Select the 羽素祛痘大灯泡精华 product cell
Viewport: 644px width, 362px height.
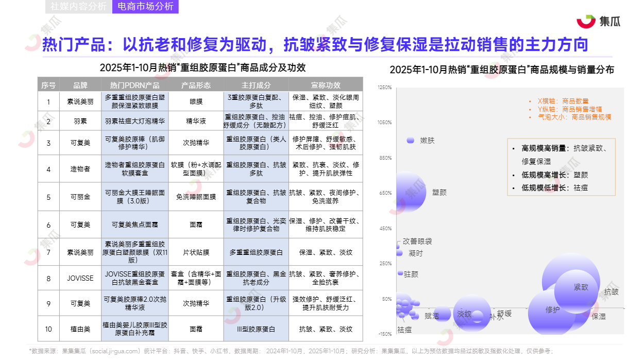[x=134, y=122]
